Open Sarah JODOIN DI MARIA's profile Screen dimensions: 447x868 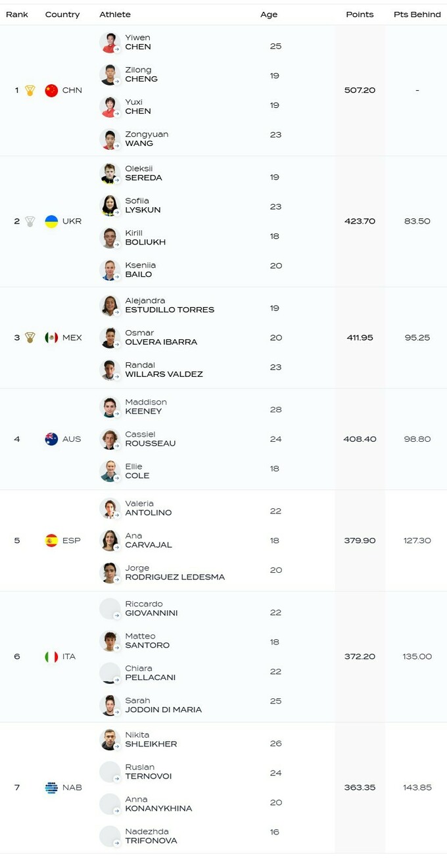pyautogui.click(x=163, y=706)
